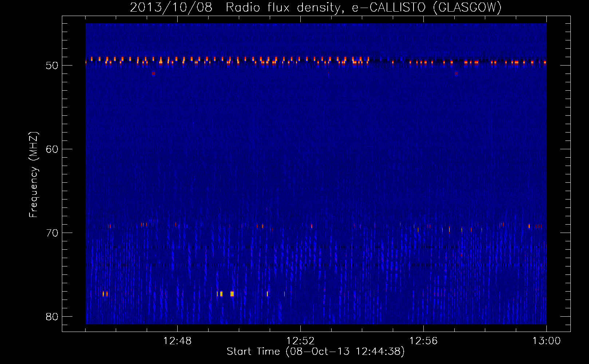Click the 60 frequency tick label

52,149
